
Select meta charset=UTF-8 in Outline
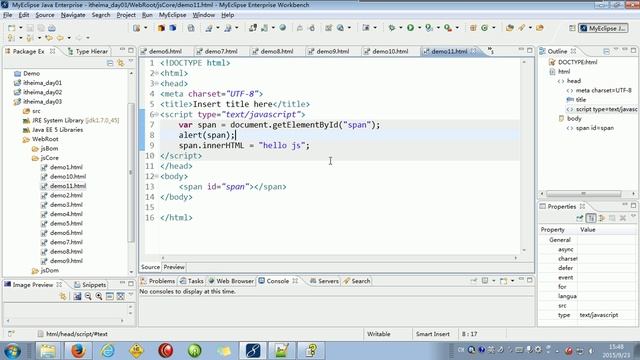[603, 90]
